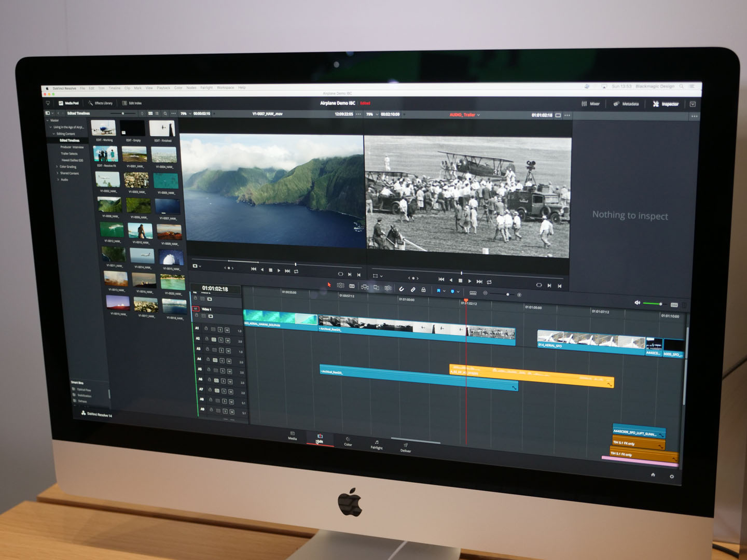Play the timeline viewer forward
Screen dimensions: 747x560
coord(469,281)
